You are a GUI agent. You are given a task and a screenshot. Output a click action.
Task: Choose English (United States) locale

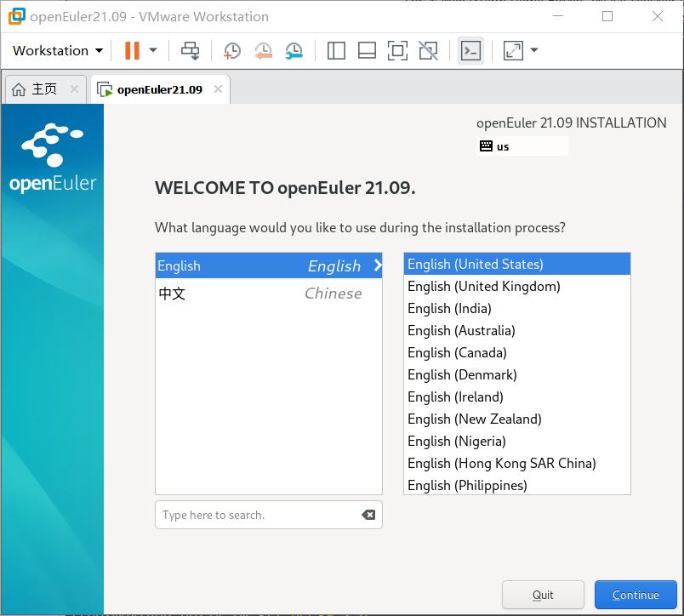coord(517,264)
